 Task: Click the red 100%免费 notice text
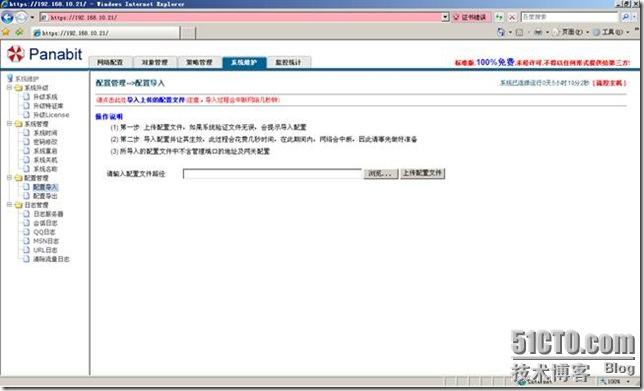(x=542, y=62)
